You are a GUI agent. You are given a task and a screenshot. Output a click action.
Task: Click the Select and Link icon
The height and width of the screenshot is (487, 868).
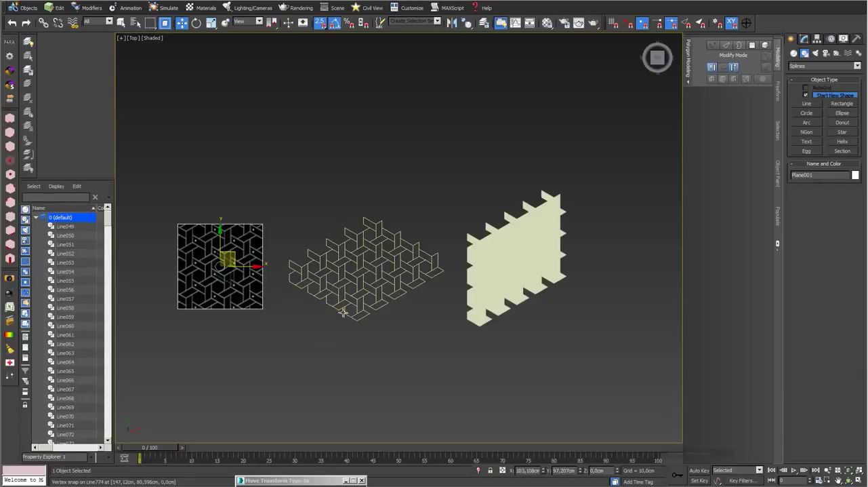(x=43, y=22)
